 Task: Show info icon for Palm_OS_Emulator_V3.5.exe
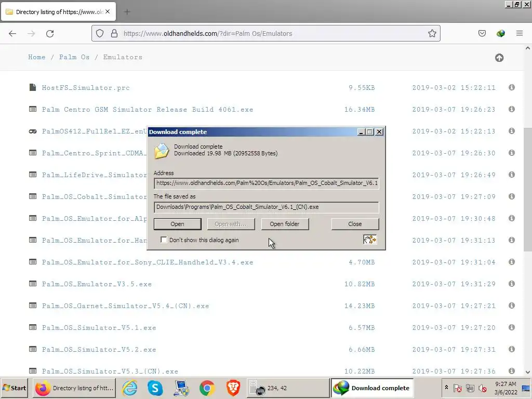[512, 284]
